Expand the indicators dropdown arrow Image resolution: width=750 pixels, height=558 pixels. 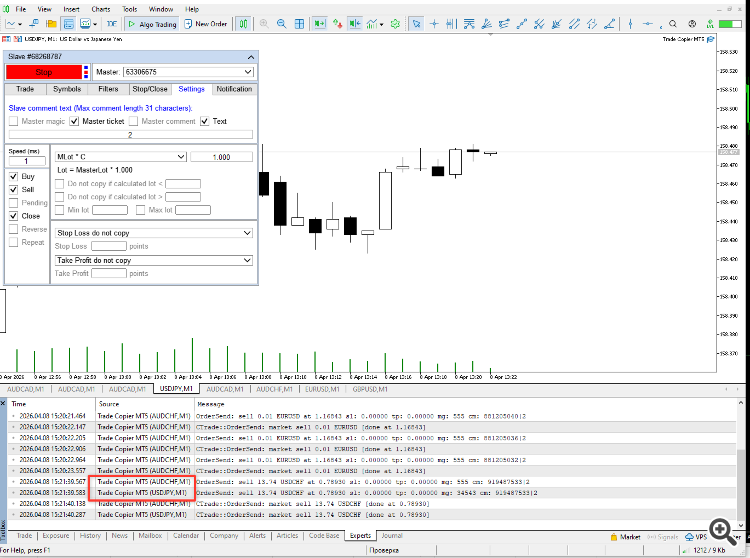[381, 24]
